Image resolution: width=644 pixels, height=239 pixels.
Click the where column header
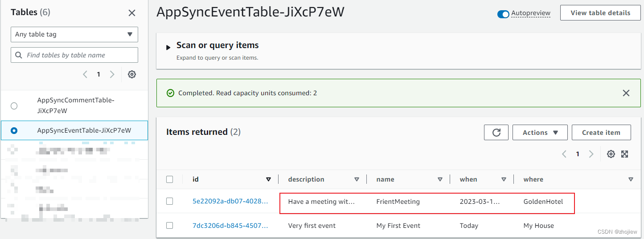pyautogui.click(x=533, y=179)
